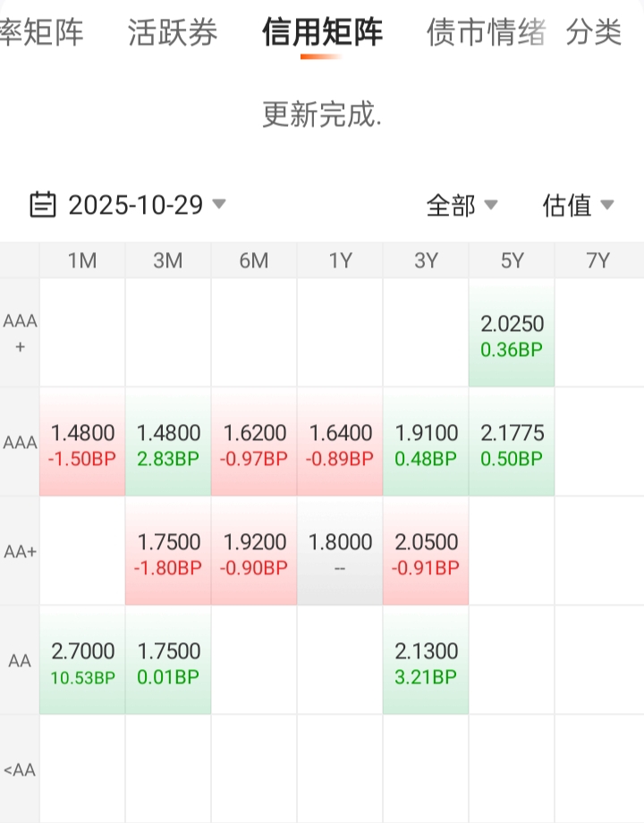Switch to the 活跃券 tab

tap(173, 33)
